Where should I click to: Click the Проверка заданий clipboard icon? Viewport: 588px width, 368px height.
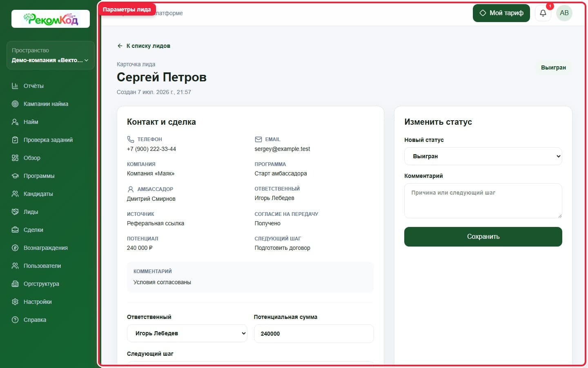tap(15, 140)
